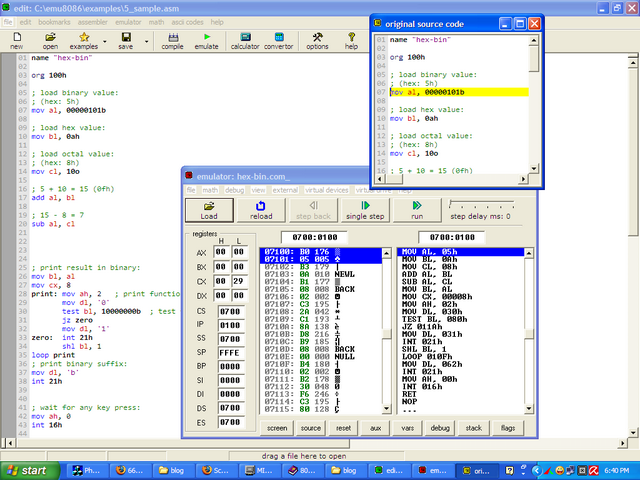Screen dimensions: 640x480
Task: Run the program in the emulator
Action: pyautogui.click(x=417, y=210)
